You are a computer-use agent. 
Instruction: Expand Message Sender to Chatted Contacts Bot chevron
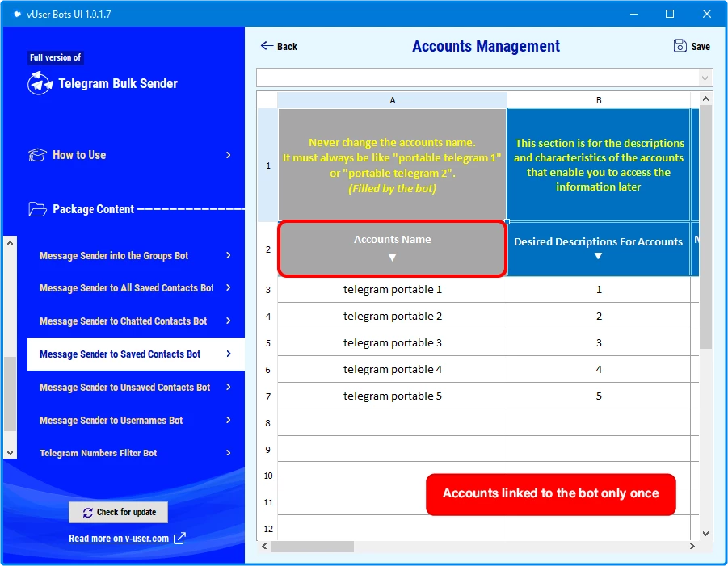[x=229, y=321]
